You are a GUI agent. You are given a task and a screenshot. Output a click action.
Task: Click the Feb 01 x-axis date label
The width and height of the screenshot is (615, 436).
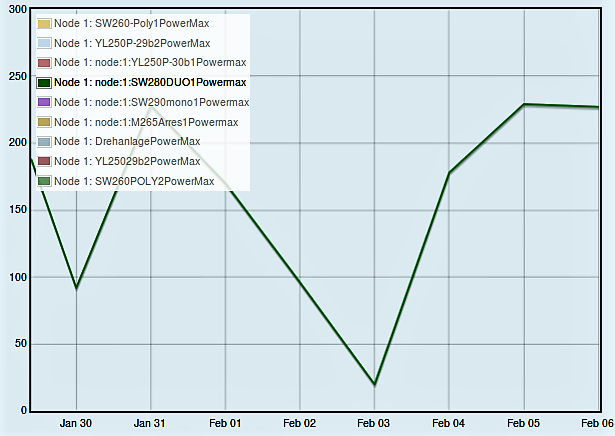tap(225, 423)
